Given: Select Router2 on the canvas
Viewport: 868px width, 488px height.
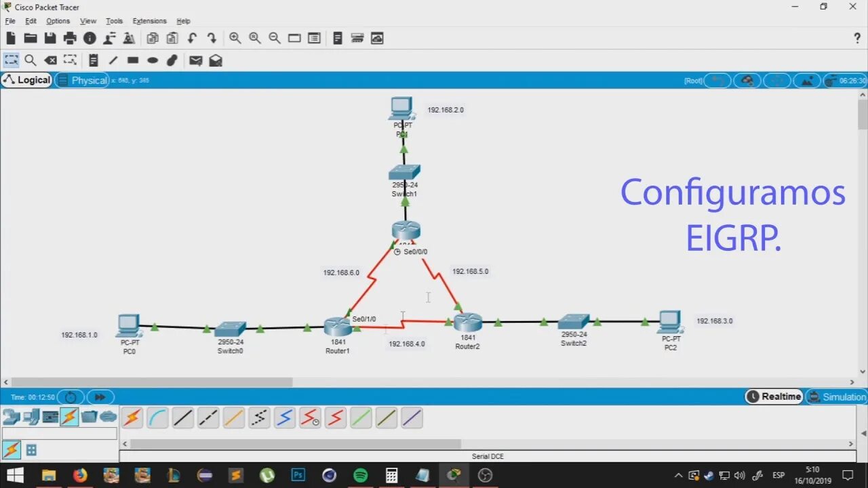Looking at the screenshot, I should (x=468, y=322).
